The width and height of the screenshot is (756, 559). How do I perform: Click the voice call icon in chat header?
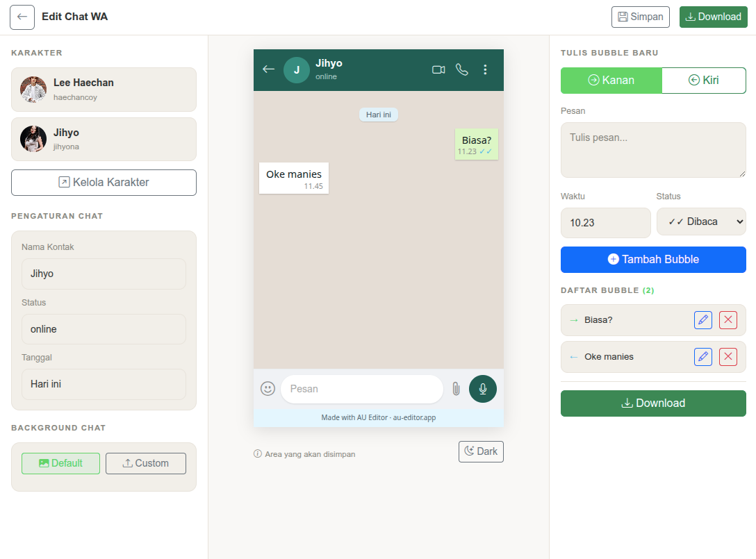(461, 69)
